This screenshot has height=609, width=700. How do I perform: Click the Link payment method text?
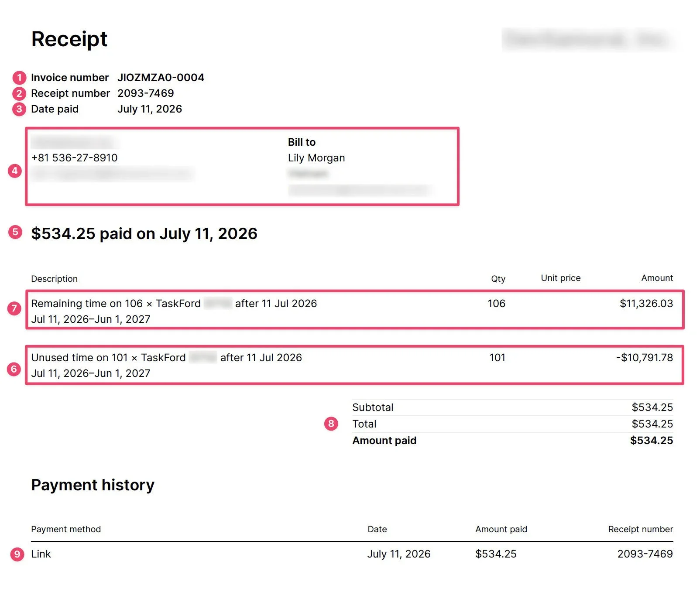(41, 554)
